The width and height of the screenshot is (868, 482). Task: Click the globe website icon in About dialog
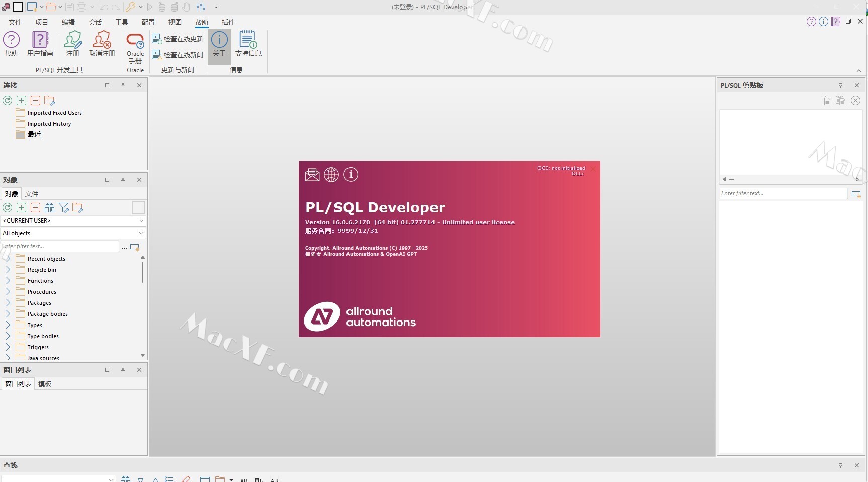point(331,175)
